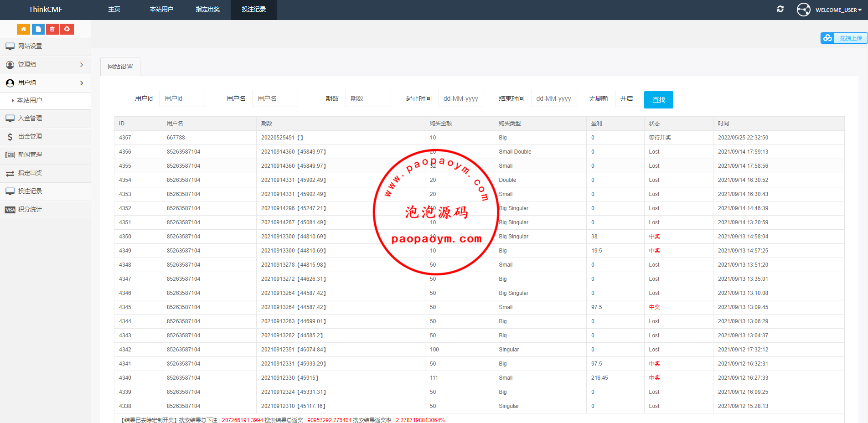The height and width of the screenshot is (423, 868).
Task: Click the refresh icon in top bar
Action: (780, 9)
